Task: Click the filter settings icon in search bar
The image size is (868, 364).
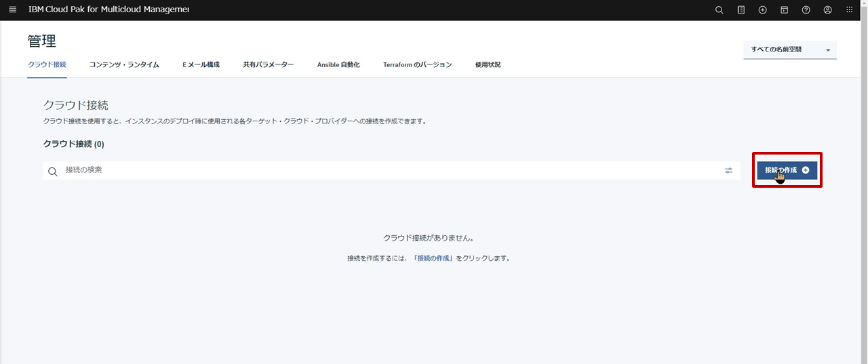Action: tap(729, 171)
